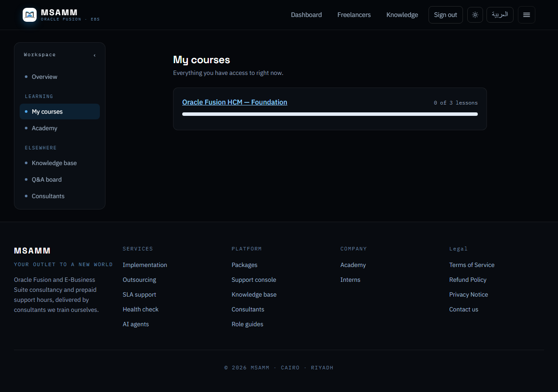
Task: Click the SERVICES footer column heading
Action: [138, 249]
